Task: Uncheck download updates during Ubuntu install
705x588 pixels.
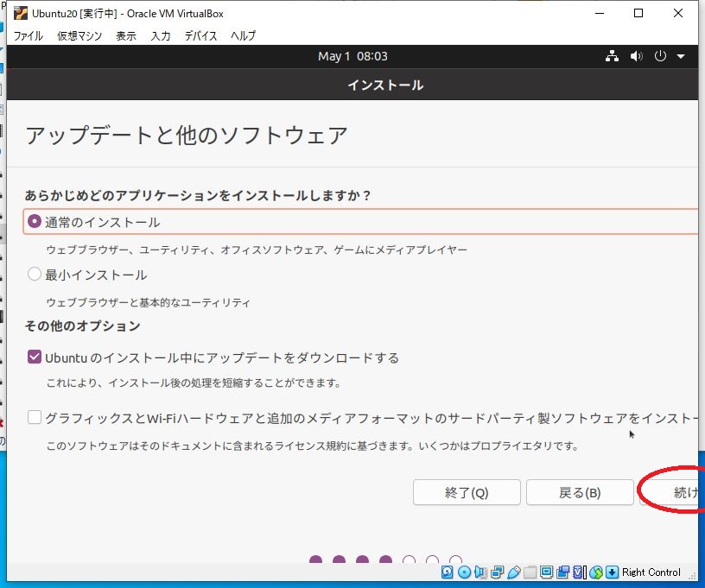Action: coord(35,357)
